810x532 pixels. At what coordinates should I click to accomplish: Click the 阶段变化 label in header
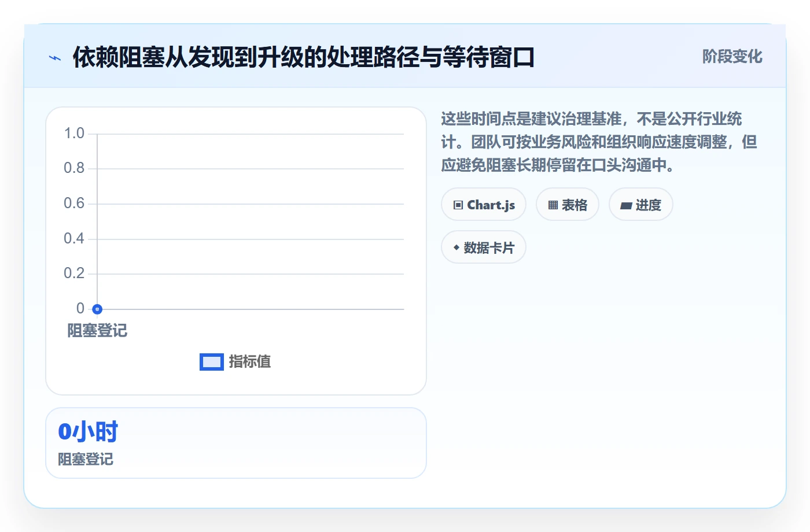pos(732,57)
